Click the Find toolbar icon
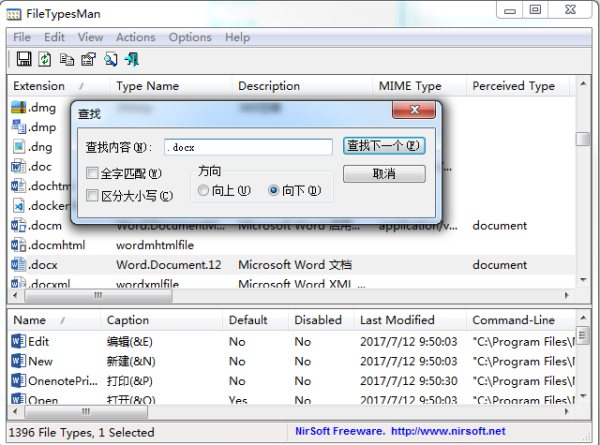600x445 pixels. 111,59
